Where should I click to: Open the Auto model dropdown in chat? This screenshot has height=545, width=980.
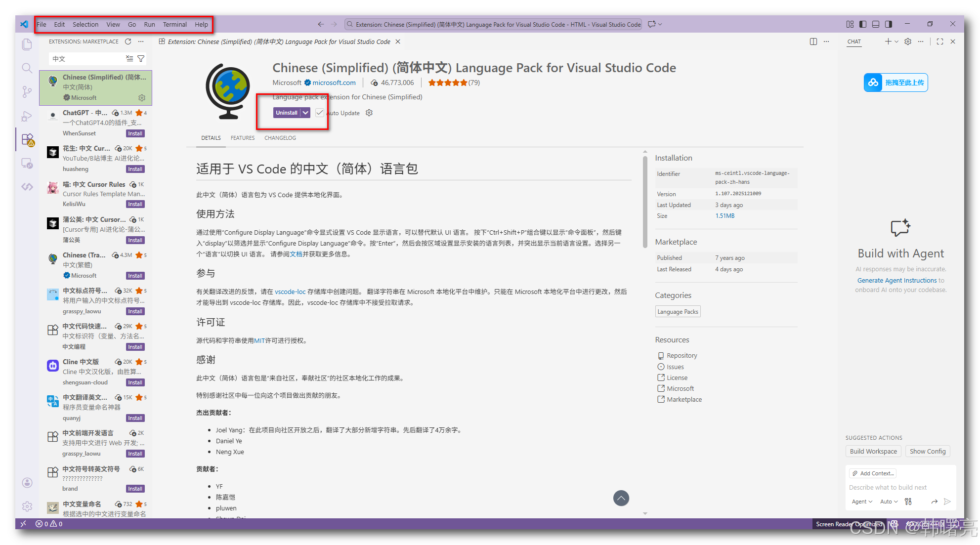(889, 502)
